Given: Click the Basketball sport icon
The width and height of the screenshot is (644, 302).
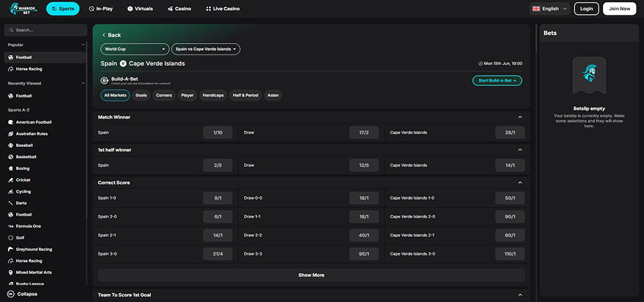Looking at the screenshot, I should (x=11, y=157).
